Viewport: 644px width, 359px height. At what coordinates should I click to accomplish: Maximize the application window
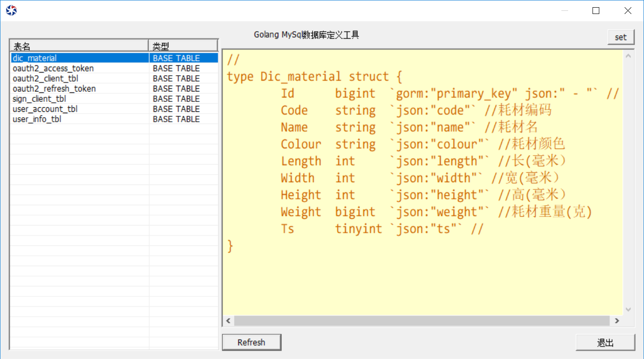[x=596, y=11]
